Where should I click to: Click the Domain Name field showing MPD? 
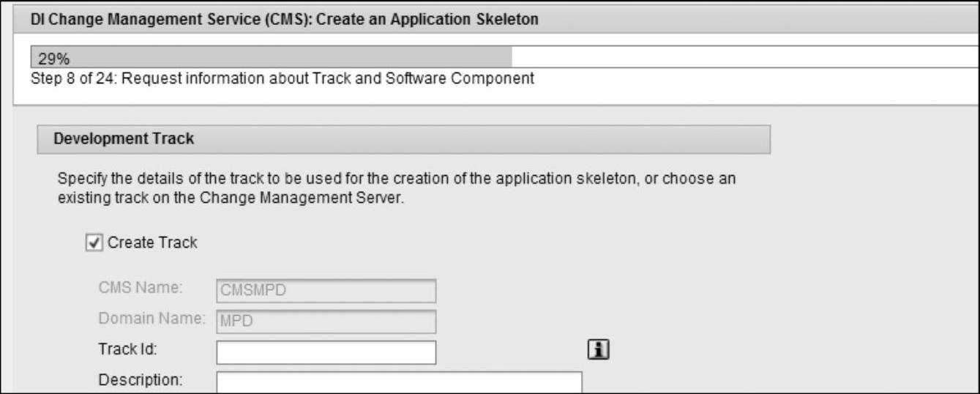326,321
